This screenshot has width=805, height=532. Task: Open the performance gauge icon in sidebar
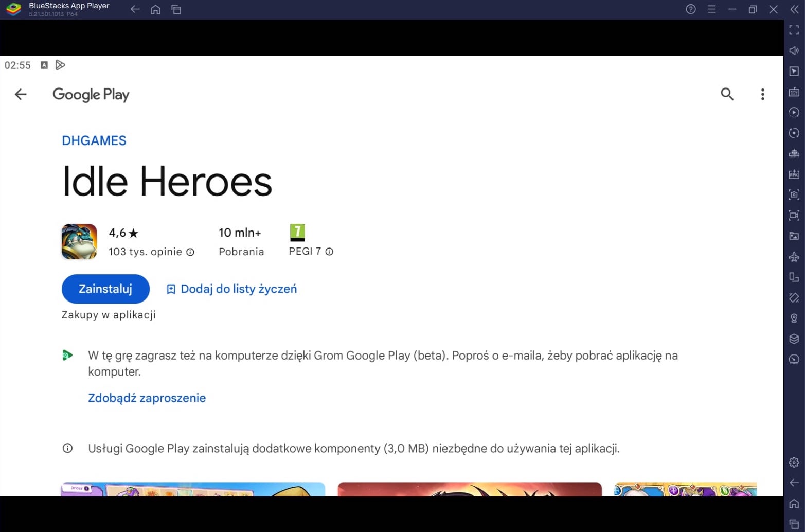(x=794, y=359)
